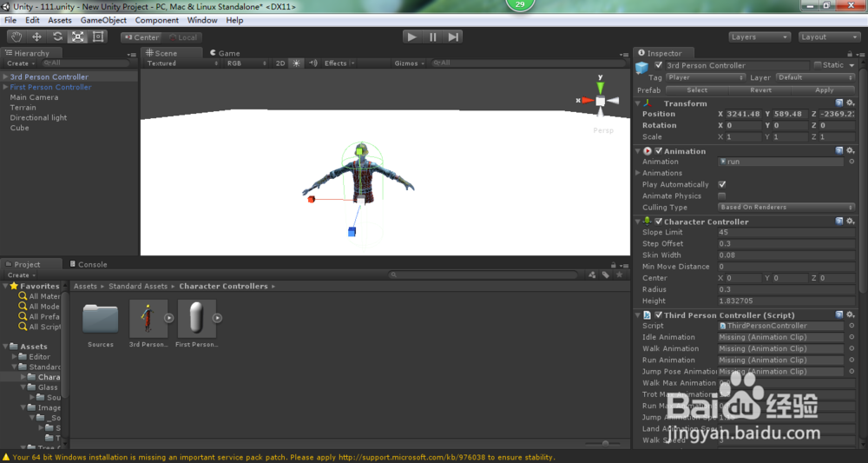The width and height of the screenshot is (868, 463).
Task: Open Third Person Controller script help icon
Action: click(x=839, y=314)
